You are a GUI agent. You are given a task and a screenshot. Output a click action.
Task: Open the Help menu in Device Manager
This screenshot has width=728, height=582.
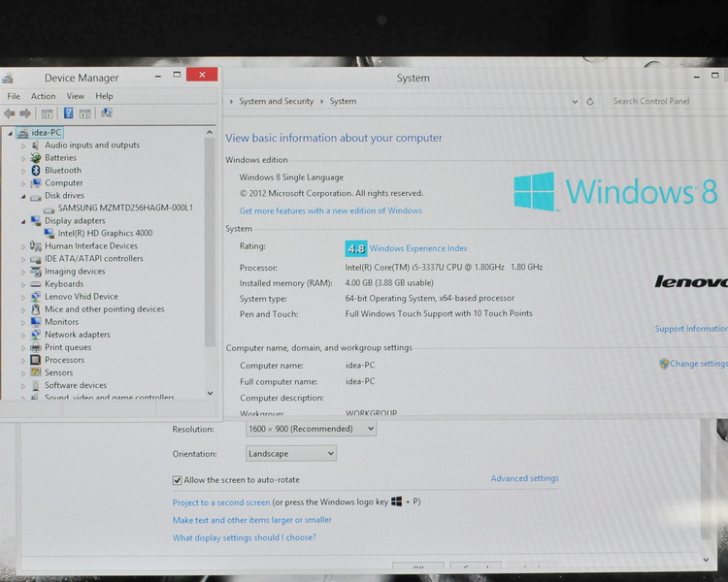coord(104,96)
